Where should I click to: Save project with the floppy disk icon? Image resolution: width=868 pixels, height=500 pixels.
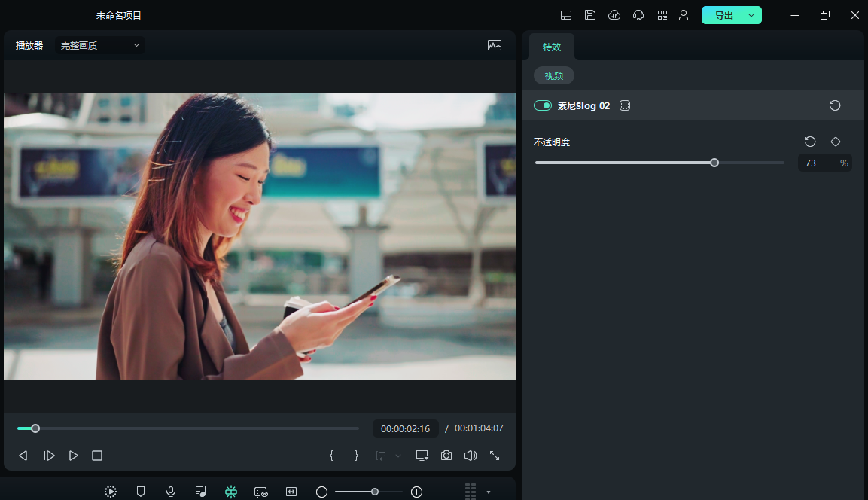[x=590, y=15]
